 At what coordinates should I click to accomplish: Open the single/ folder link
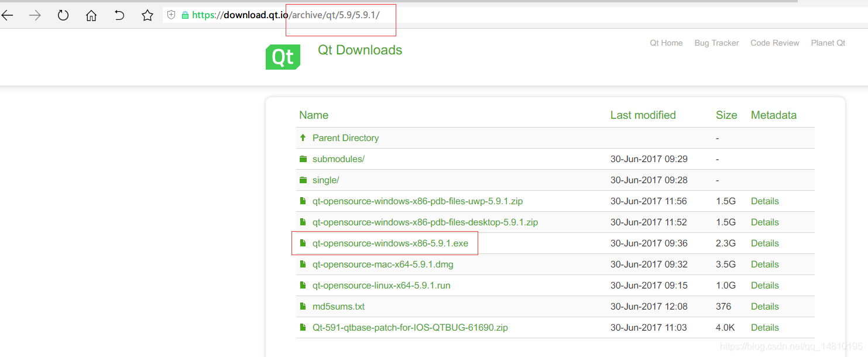[325, 180]
